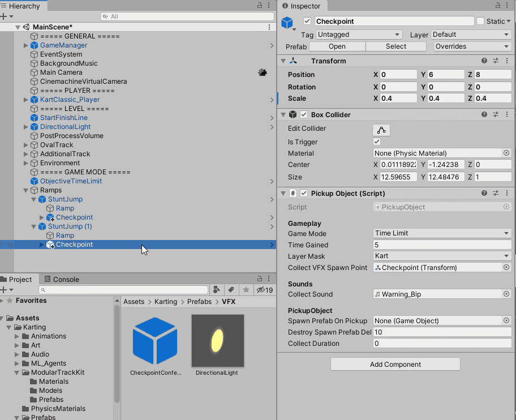Pick Collect Sound object selector
516x420 pixels.
pyautogui.click(x=506, y=294)
